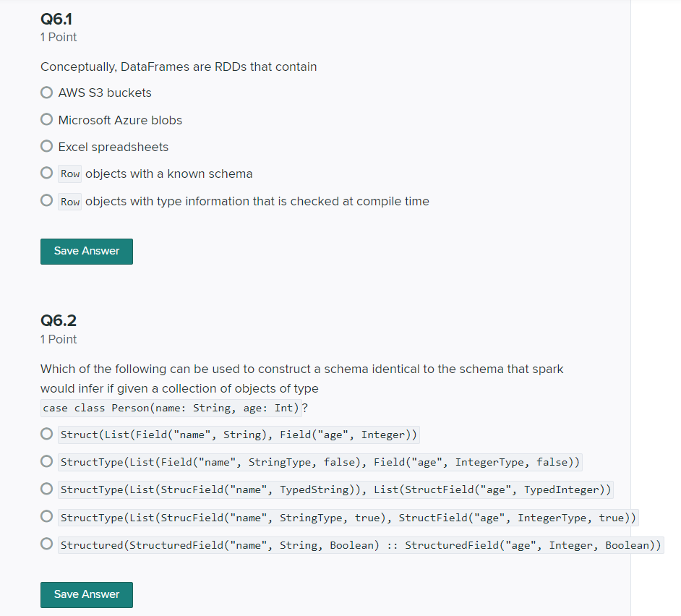Image resolution: width=681 pixels, height=616 pixels.
Task: Choose the StructuredField Boolean answer option
Action: click(46, 544)
